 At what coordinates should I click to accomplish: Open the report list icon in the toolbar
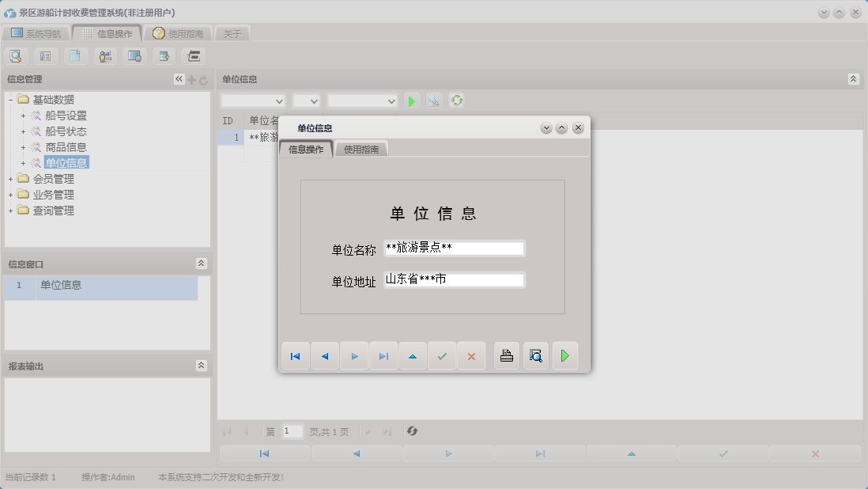click(x=45, y=56)
